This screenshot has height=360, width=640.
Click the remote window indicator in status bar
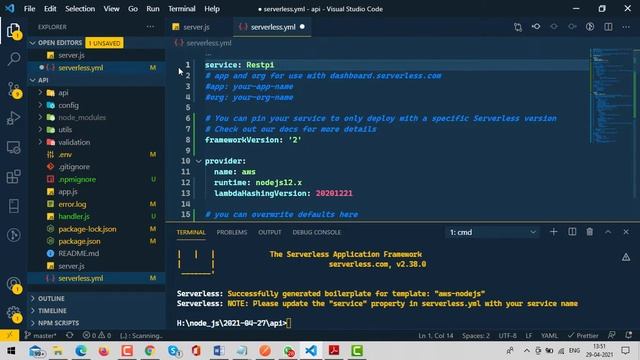point(9,336)
